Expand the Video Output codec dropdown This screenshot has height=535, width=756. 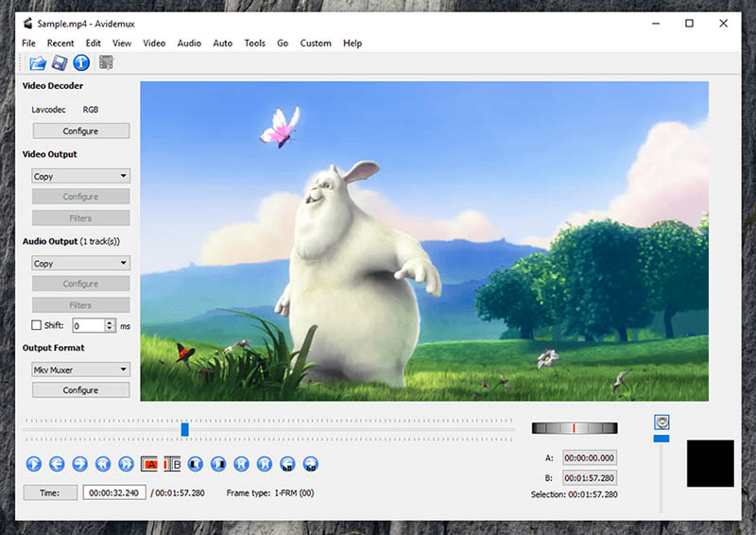(81, 176)
